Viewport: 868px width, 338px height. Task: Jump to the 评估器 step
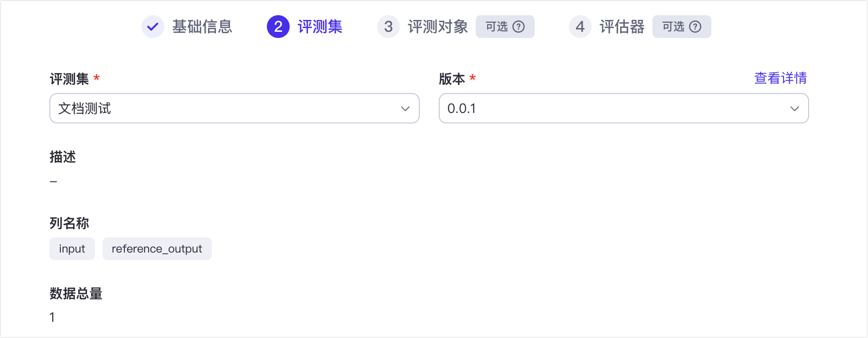coord(622,27)
